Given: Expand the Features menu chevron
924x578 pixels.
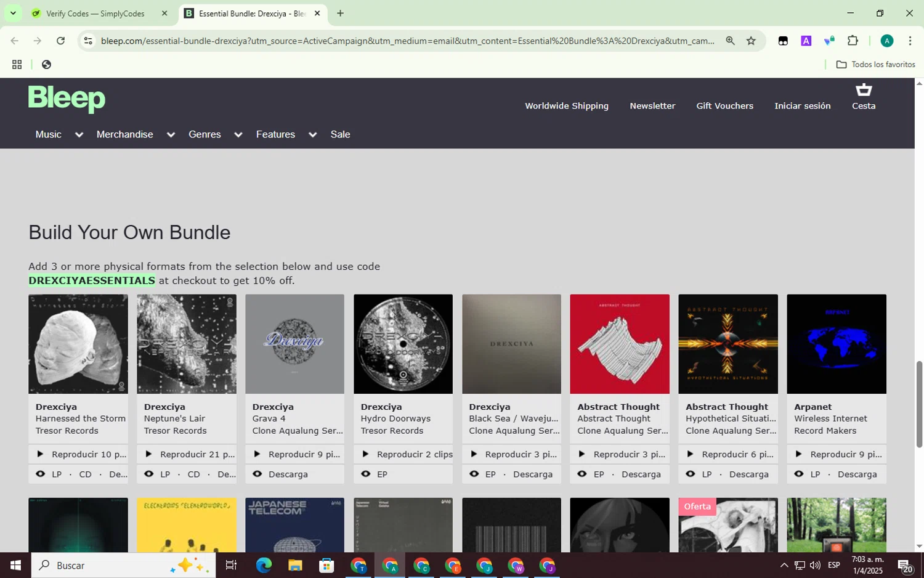Looking at the screenshot, I should (313, 135).
